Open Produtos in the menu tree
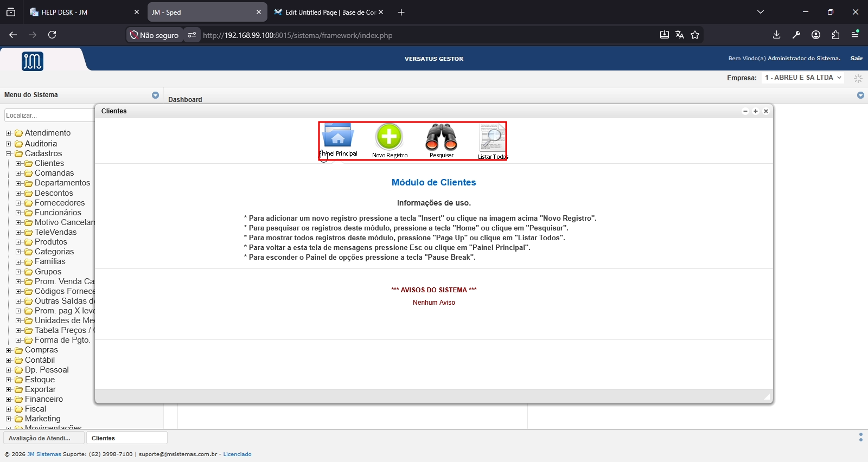The width and height of the screenshot is (868, 462). 51,242
